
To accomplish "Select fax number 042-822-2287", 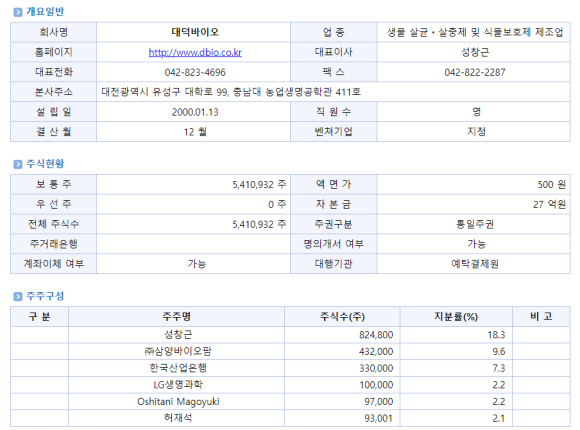I will [475, 72].
